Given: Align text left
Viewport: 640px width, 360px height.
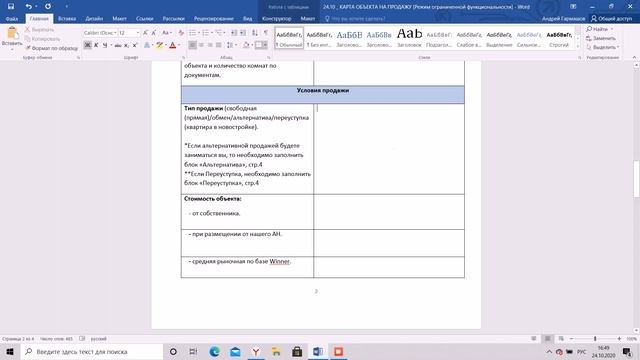Looking at the screenshot, I should click(192, 45).
